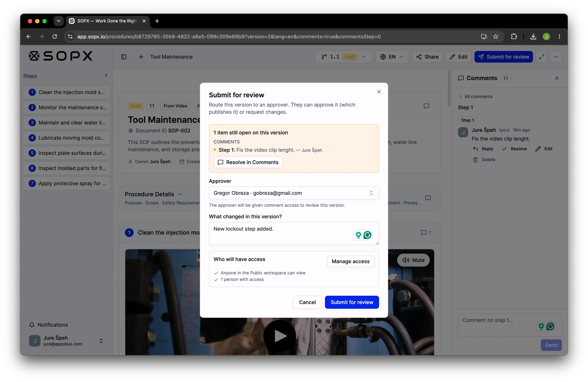This screenshot has height=382, width=588.
Task: Open the fullscreen expand icon
Action: coord(541,57)
